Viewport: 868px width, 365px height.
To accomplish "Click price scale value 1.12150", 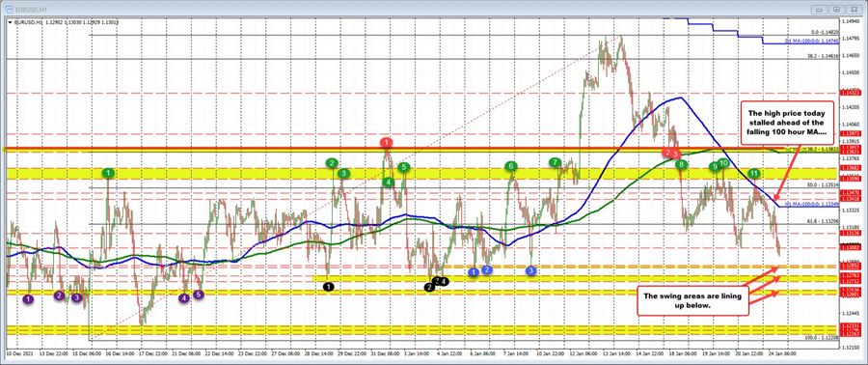I will click(x=851, y=348).
